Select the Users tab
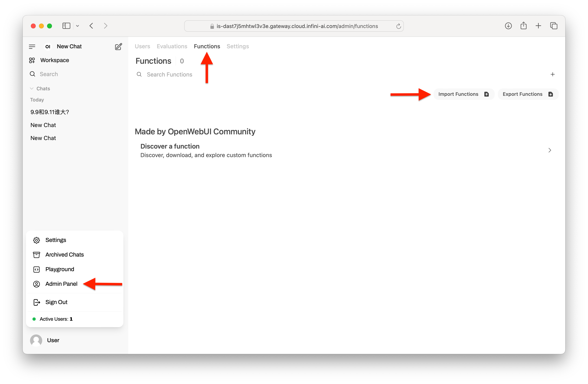Image resolution: width=588 pixels, height=384 pixels. point(143,46)
